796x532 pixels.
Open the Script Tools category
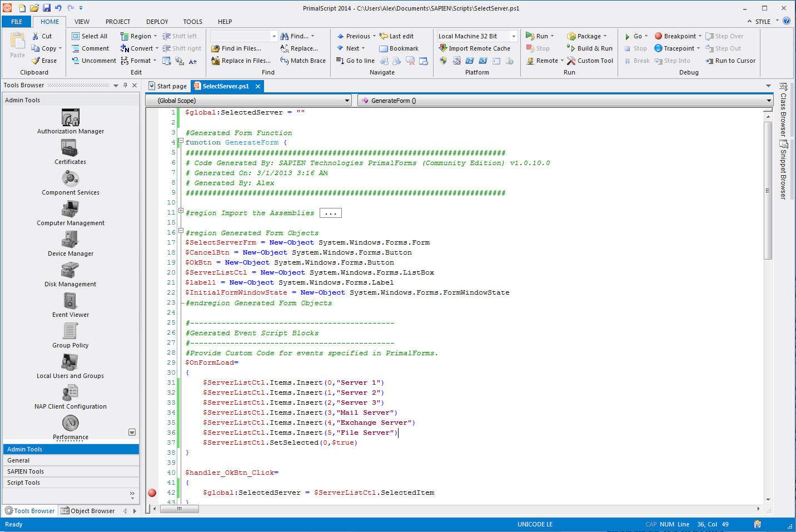click(71, 483)
